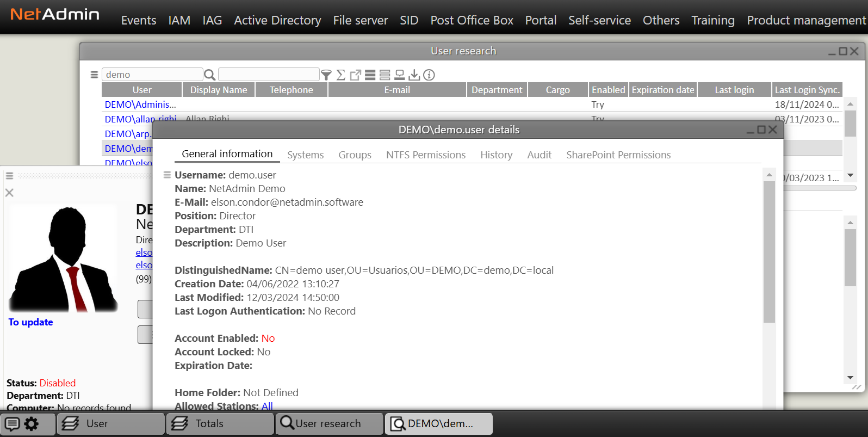Close the user card panel with X

(9, 193)
